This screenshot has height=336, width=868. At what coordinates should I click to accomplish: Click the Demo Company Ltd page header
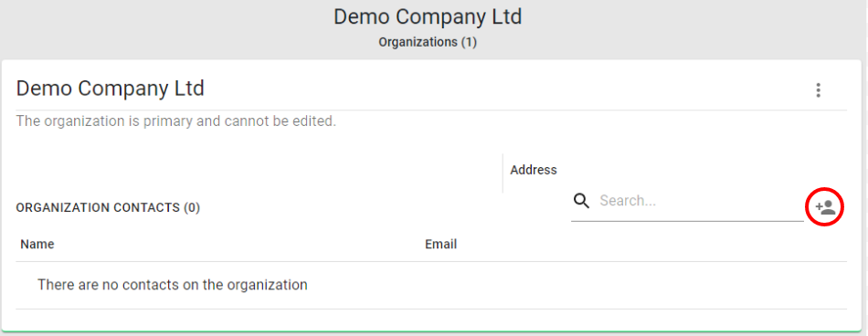pos(428,16)
